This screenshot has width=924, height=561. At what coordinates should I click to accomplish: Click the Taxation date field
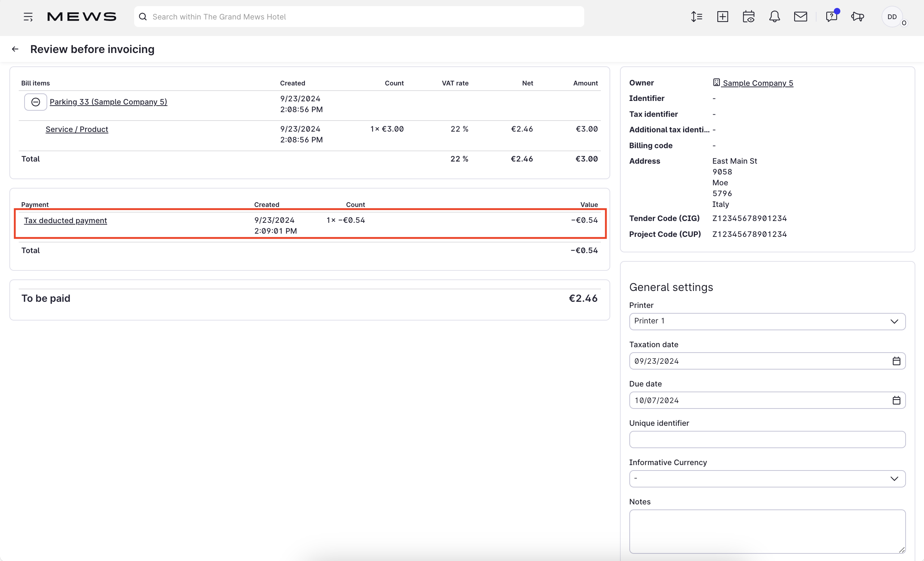(x=767, y=361)
